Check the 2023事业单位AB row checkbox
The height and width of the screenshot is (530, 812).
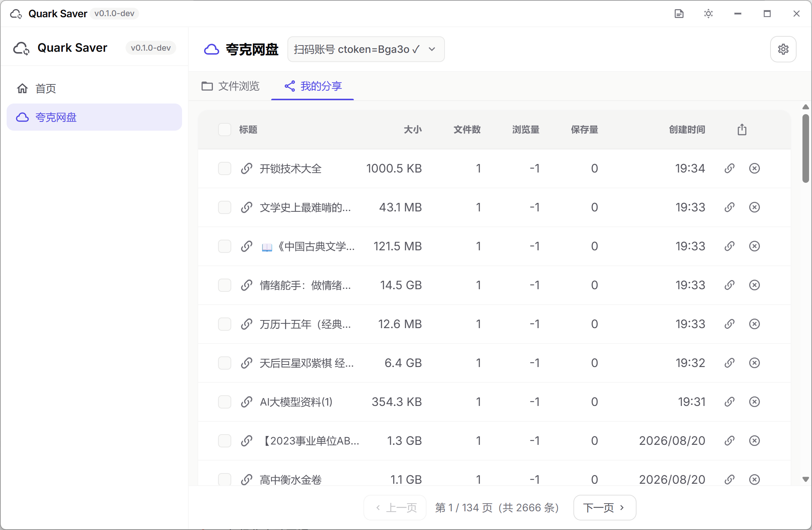point(225,441)
